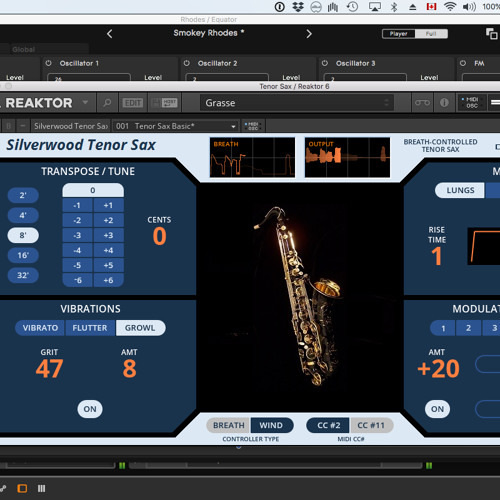Click the tenor saxophone image
This screenshot has height=500, width=500.
tap(299, 296)
